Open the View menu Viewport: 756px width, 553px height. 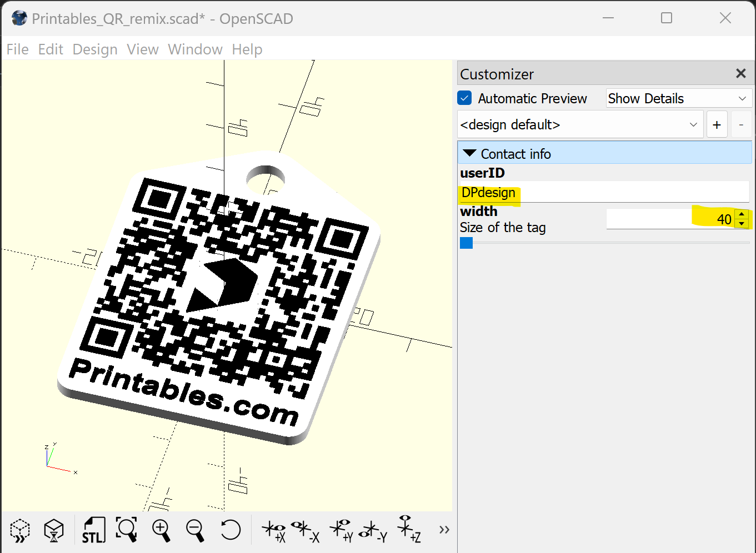(142, 49)
